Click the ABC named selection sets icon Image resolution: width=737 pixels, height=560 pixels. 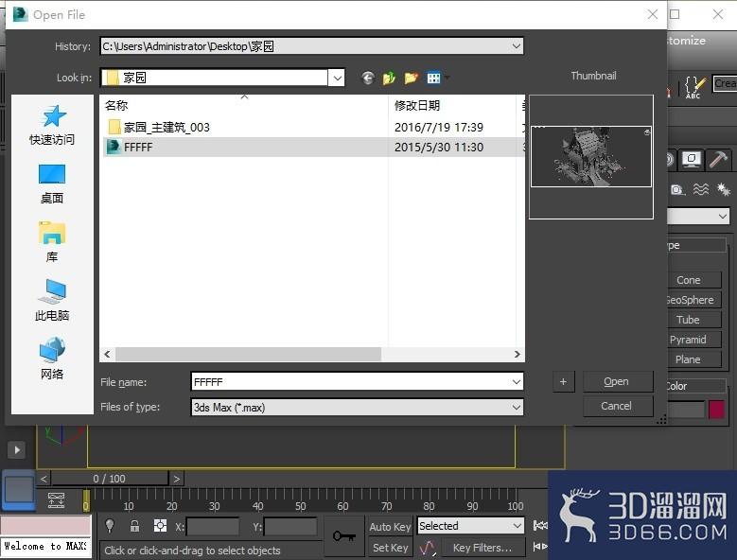pos(694,87)
